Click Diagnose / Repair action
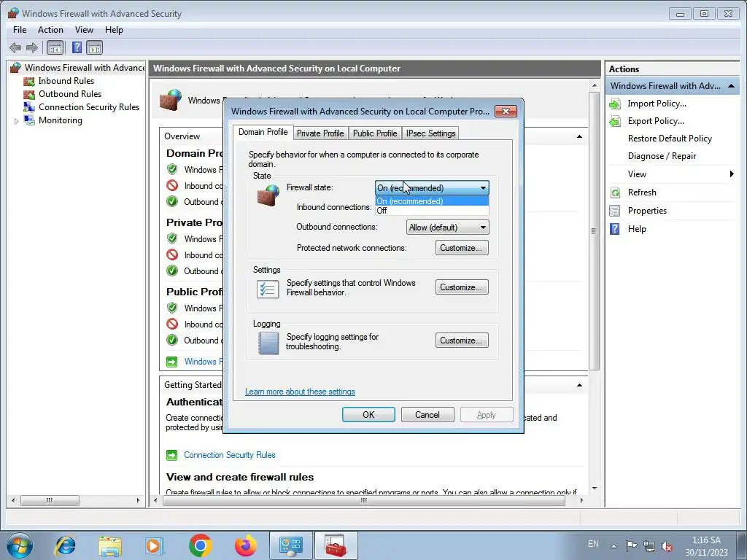Viewport: 747px width, 560px height. [662, 156]
